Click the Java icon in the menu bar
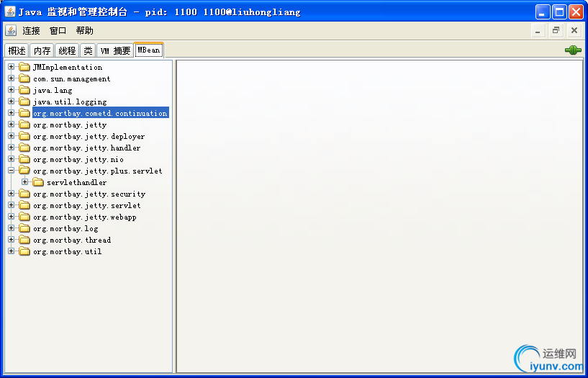The image size is (588, 378). [11, 30]
